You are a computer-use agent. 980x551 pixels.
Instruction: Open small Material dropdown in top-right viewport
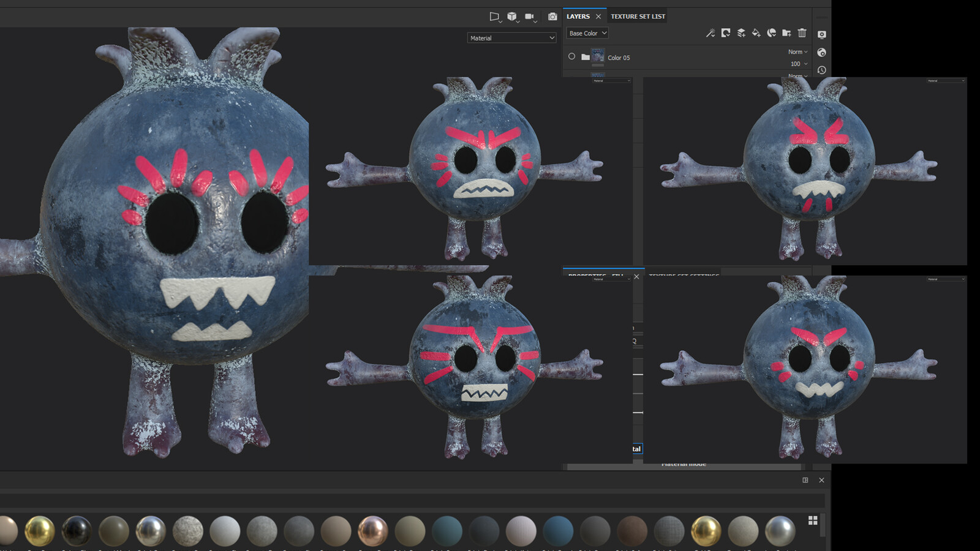point(946,81)
